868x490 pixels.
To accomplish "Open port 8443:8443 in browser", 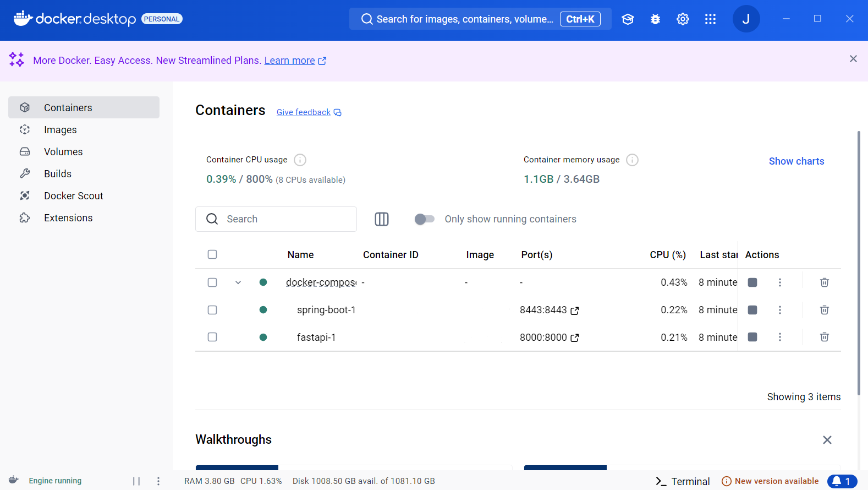I will pyautogui.click(x=575, y=311).
